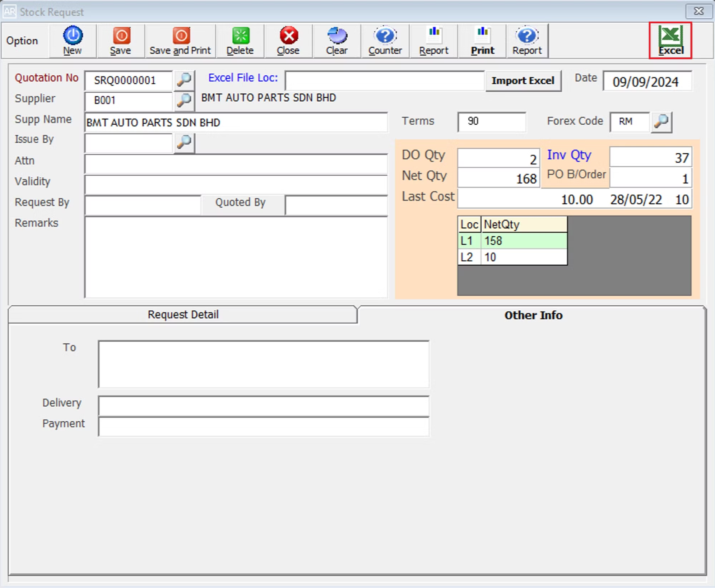Search Quotation No with magnifier icon
This screenshot has width=715, height=588.
click(184, 80)
